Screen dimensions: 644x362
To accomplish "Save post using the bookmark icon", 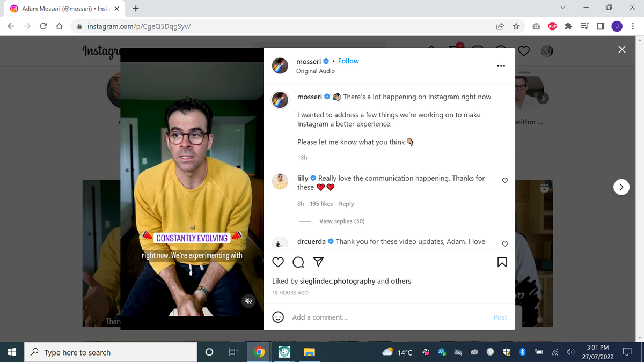I will (502, 262).
